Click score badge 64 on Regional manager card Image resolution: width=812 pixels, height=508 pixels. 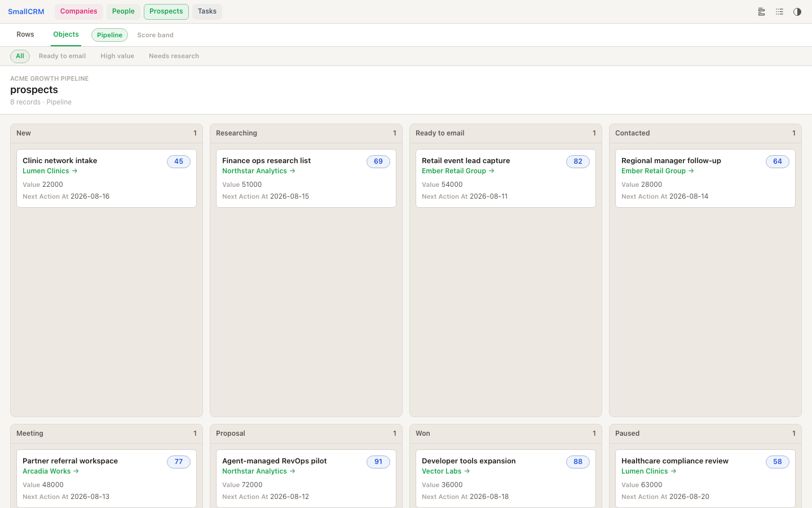coord(778,161)
